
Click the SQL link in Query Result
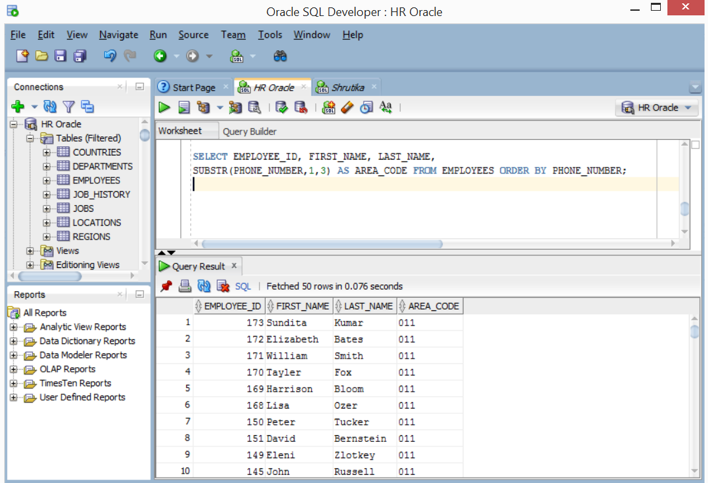(x=242, y=287)
